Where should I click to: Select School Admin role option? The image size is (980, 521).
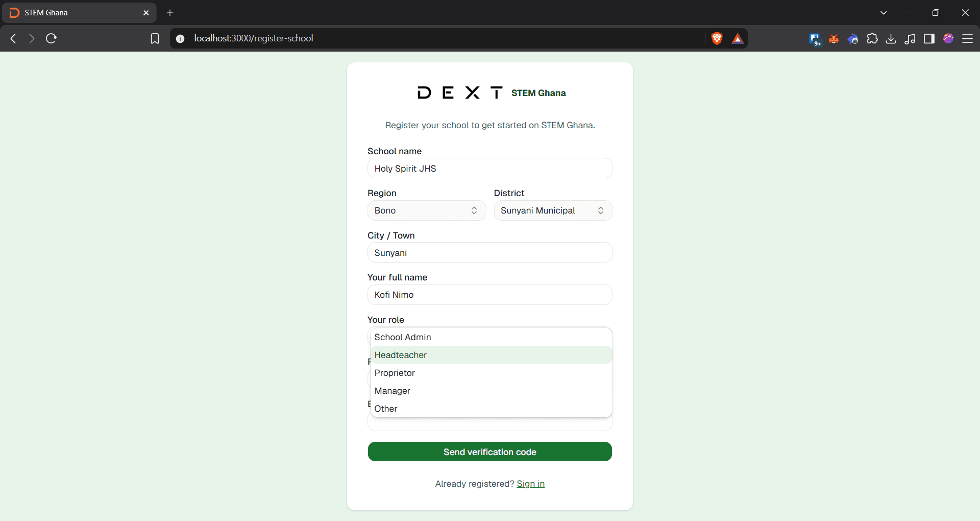pos(491,337)
